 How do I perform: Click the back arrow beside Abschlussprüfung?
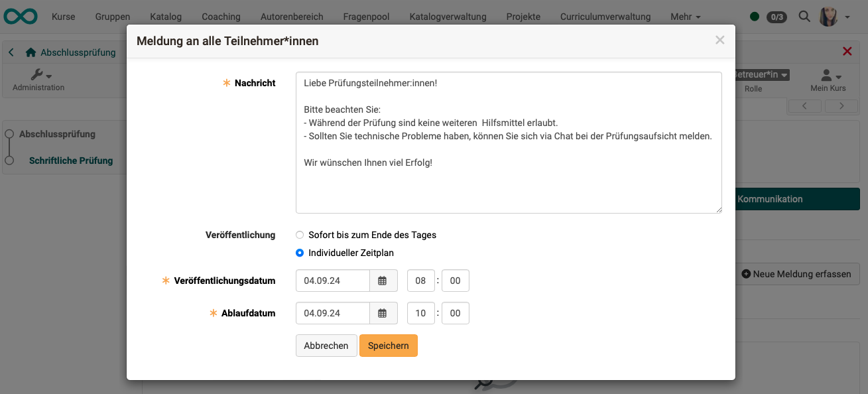[x=11, y=52]
